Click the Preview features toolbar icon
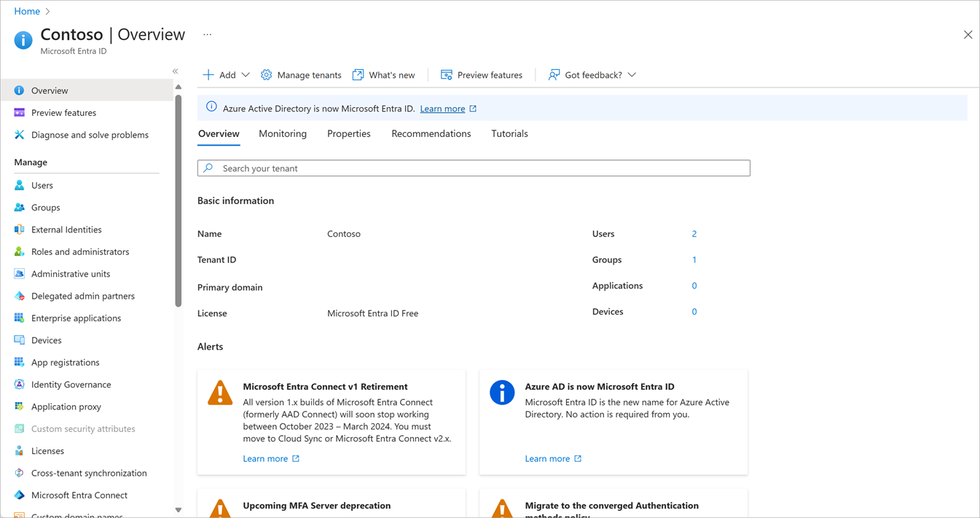 pos(447,75)
